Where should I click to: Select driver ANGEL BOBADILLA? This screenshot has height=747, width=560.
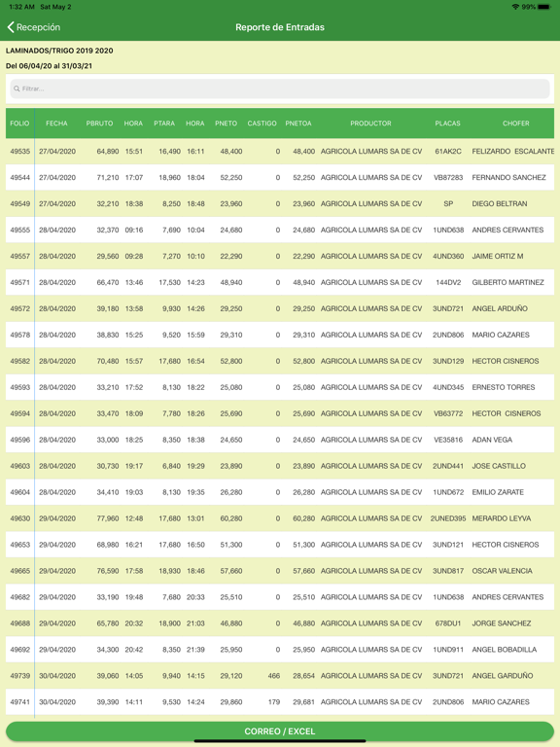coord(504,649)
